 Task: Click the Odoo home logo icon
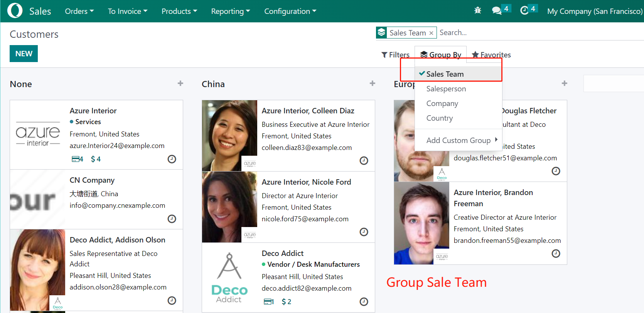[x=15, y=10]
